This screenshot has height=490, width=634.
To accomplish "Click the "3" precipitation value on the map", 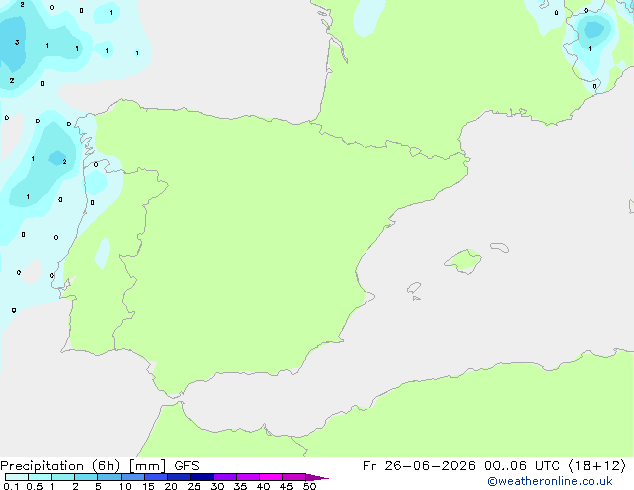I will [x=17, y=42].
